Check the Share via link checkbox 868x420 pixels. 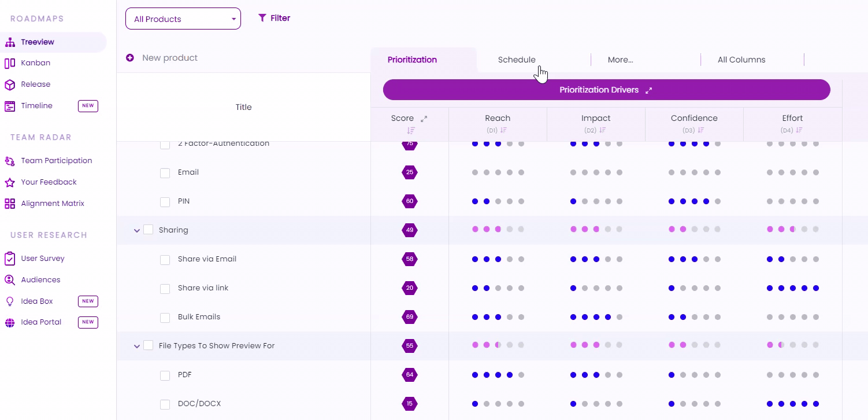coord(165,289)
